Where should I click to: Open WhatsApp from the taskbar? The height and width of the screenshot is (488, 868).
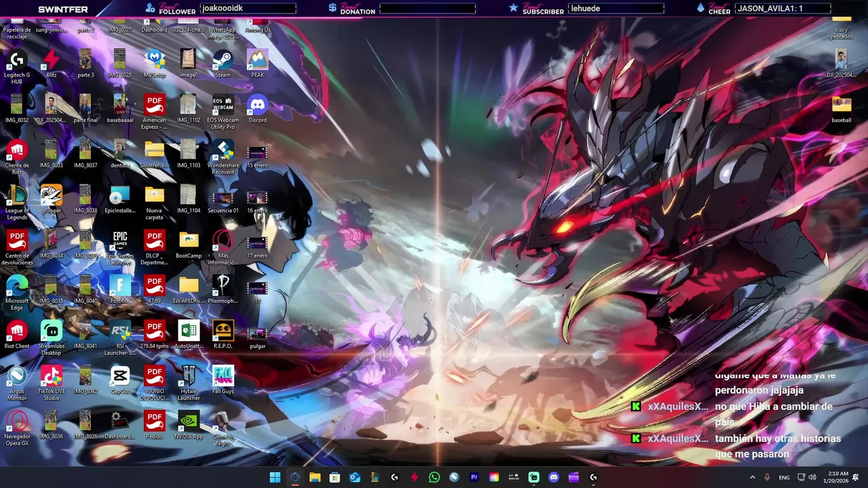[x=435, y=477]
